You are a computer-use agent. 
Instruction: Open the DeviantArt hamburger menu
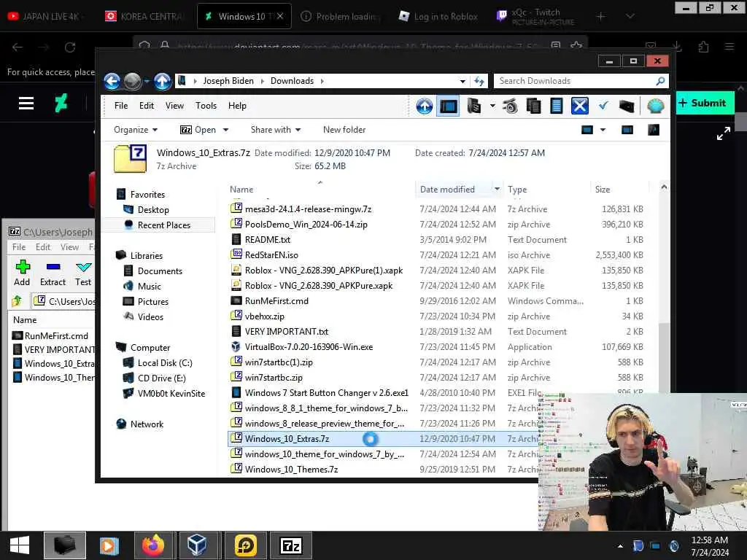(26, 103)
